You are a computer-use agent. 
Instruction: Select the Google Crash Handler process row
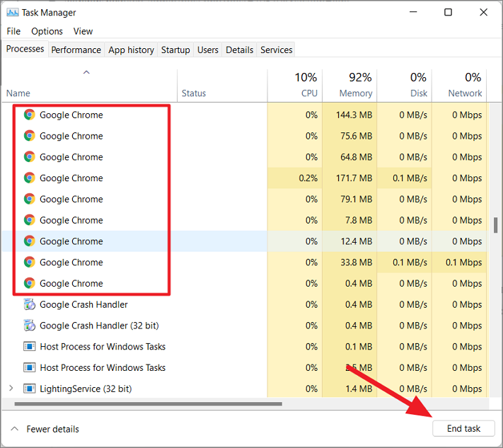(x=245, y=304)
